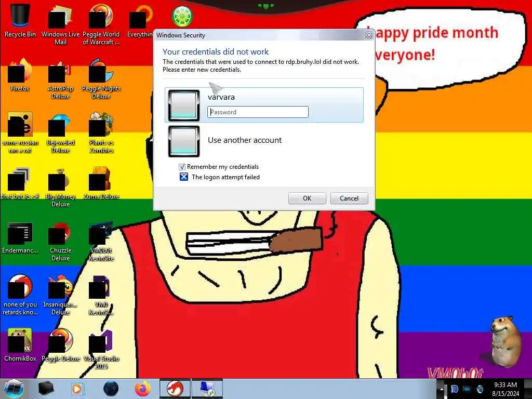This screenshot has height=399, width=532.
Task: Open VM0b0t KevinSite desktop icon
Action: pos(101,241)
